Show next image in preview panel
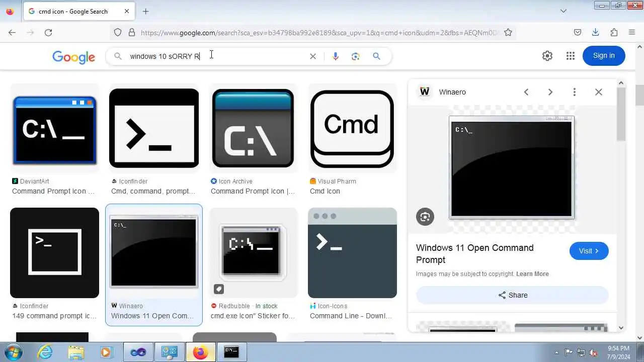This screenshot has width=644, height=362. [550, 92]
